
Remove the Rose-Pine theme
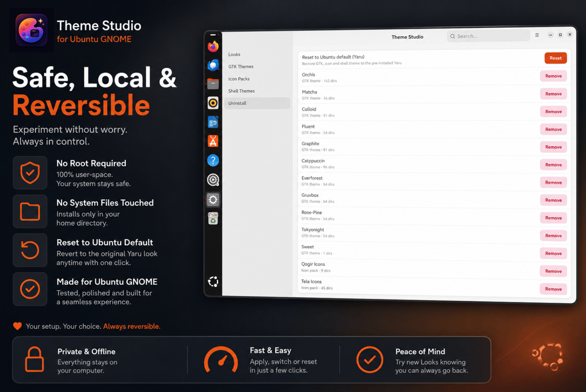(x=554, y=218)
